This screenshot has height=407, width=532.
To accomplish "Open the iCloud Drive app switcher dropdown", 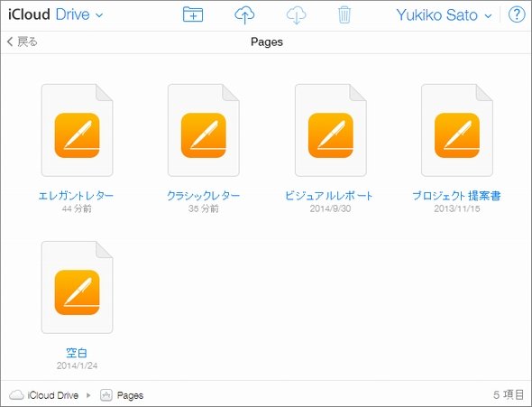I will click(x=56, y=14).
